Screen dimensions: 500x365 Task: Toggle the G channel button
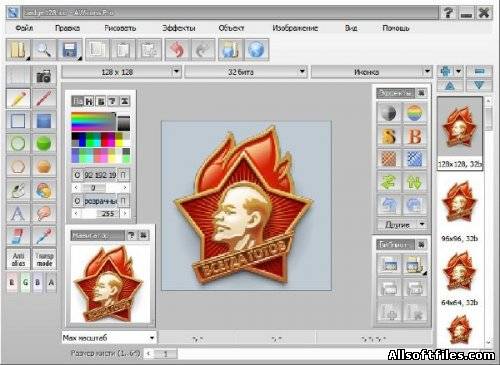[x=25, y=283]
